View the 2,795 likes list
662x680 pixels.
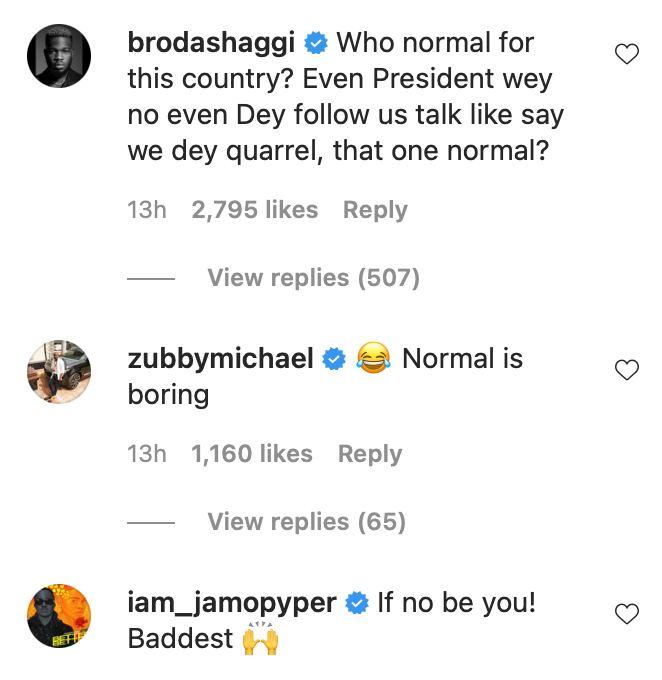[x=254, y=210]
